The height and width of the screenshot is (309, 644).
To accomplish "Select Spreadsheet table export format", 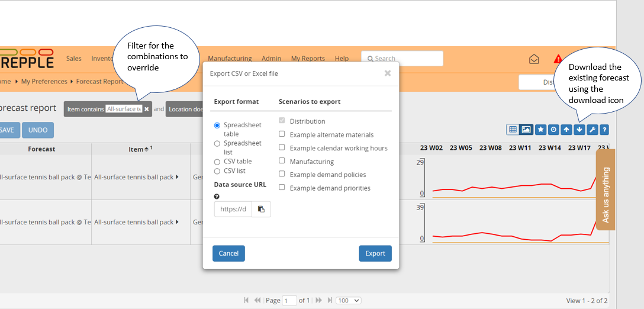I will 217,125.
